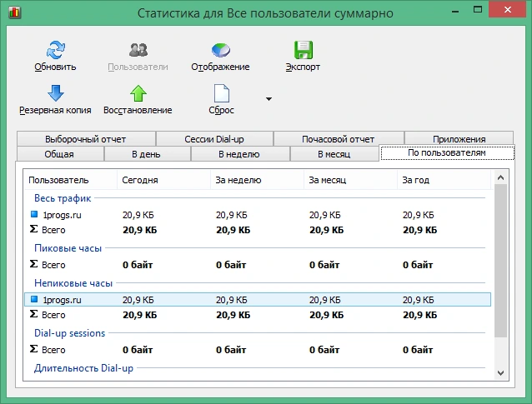Click the Длительность Dial-up group header
The height and width of the screenshot is (404, 532).
tap(83, 368)
